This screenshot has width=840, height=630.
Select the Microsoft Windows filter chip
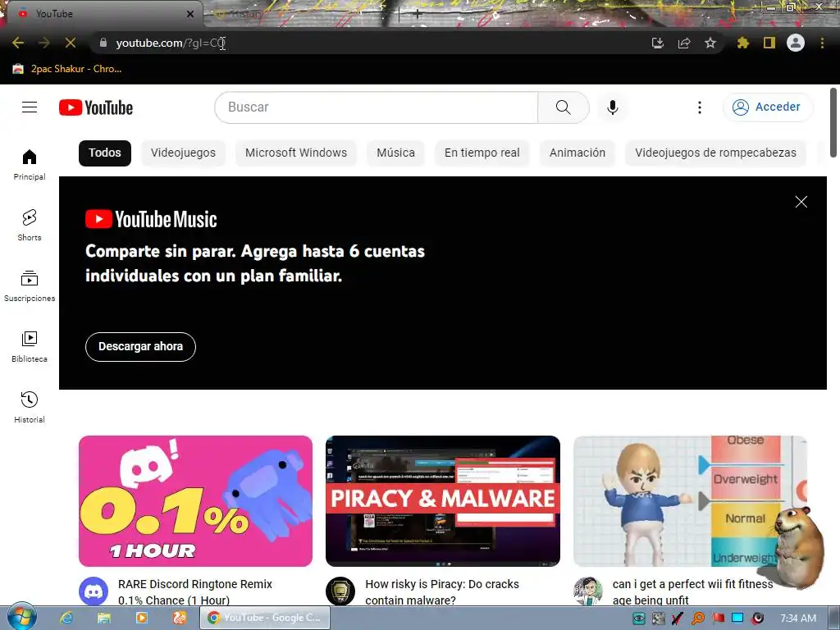[296, 153]
